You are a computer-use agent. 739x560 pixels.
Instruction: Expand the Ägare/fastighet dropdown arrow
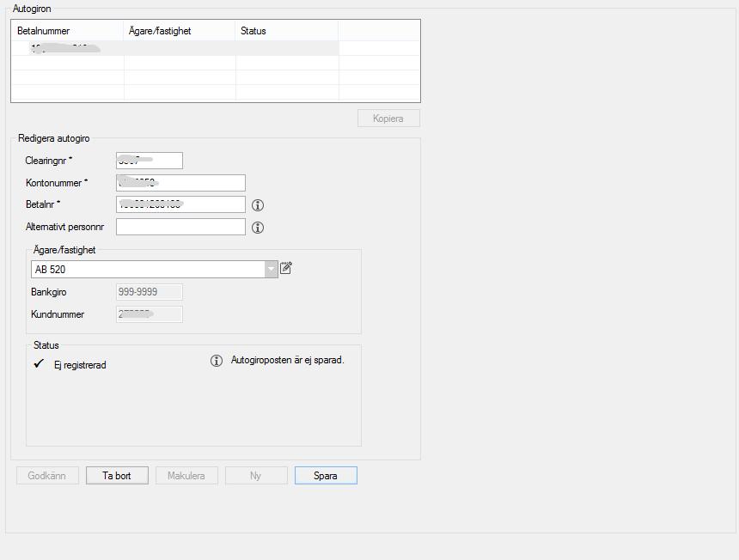coord(271,270)
